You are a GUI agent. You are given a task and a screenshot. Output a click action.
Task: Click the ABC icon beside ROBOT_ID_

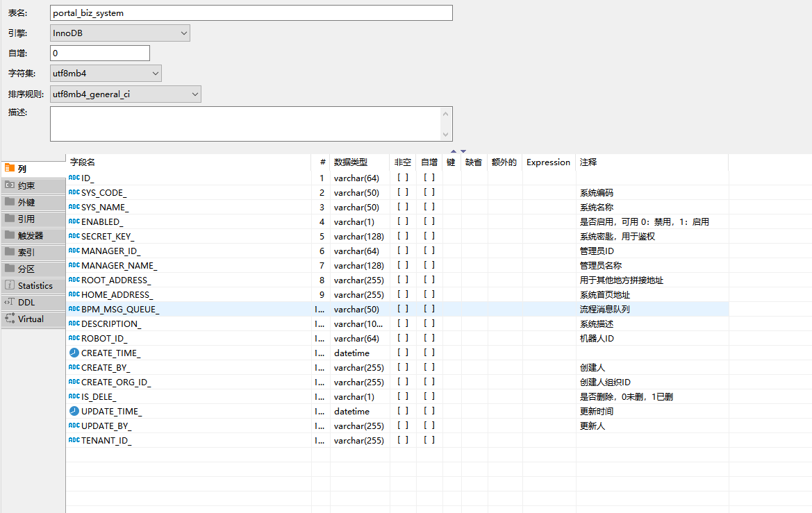coord(74,338)
